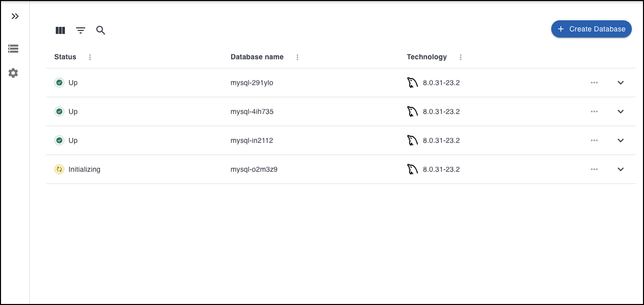Click the Initializing status of mysql-o2m3z9
This screenshot has width=644, height=305.
84,169
